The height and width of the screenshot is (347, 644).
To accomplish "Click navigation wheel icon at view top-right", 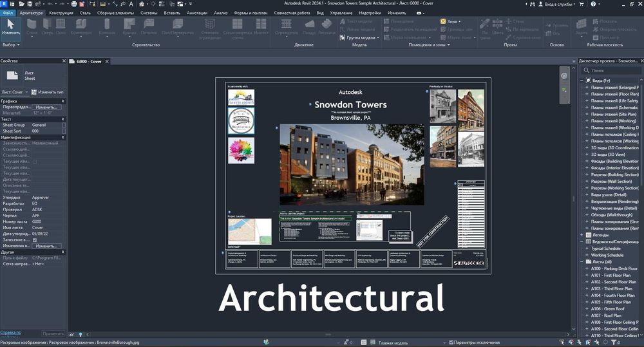I will click(564, 76).
